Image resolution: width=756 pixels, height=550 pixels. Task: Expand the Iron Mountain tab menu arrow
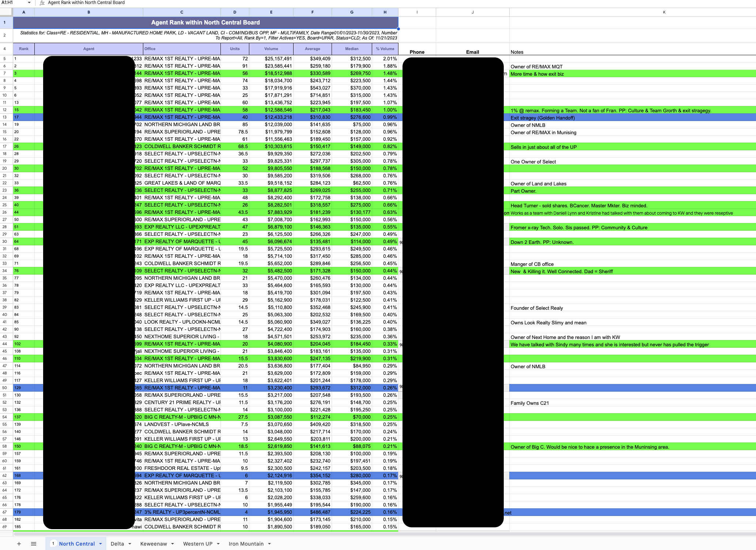(269, 544)
